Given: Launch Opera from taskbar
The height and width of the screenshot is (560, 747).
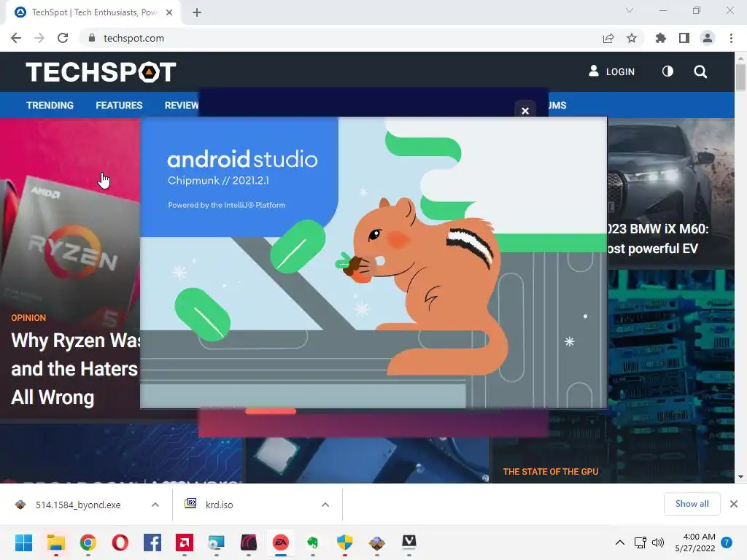Looking at the screenshot, I should [x=120, y=542].
